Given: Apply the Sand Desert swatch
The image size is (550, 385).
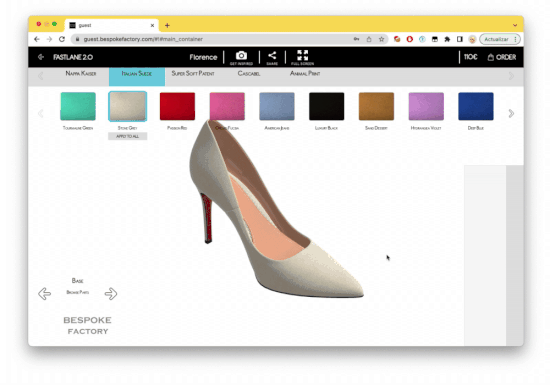Looking at the screenshot, I should coord(376,106).
